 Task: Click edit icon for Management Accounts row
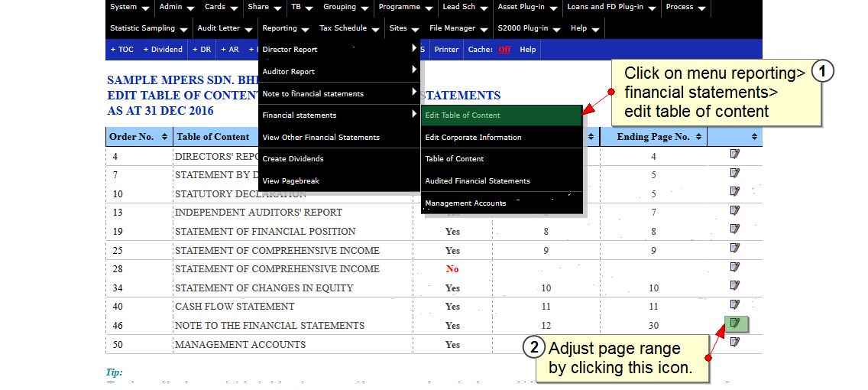coord(735,342)
